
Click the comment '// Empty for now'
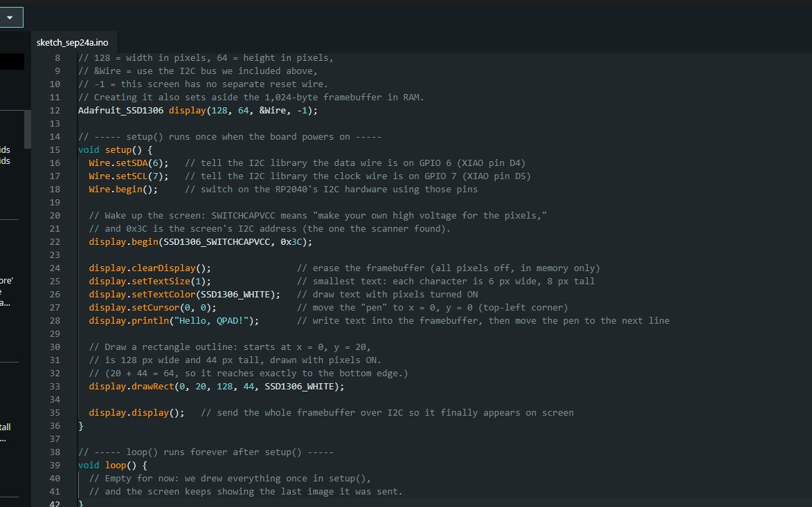point(230,479)
